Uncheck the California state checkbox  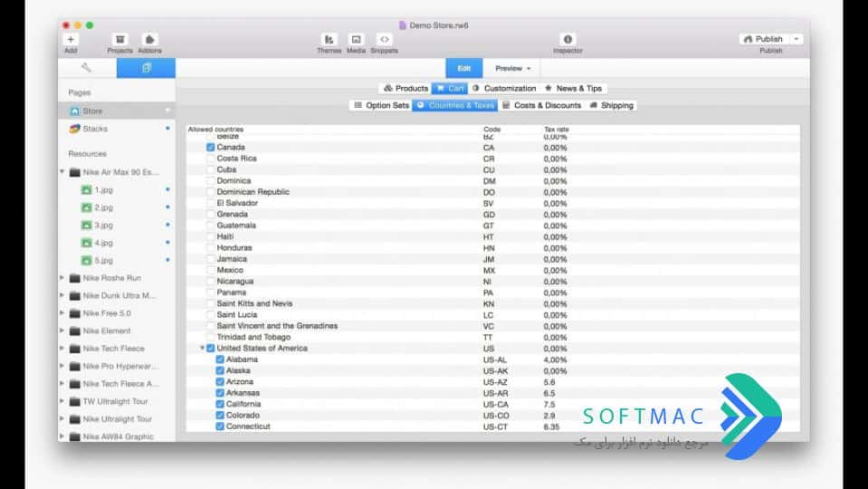point(220,404)
